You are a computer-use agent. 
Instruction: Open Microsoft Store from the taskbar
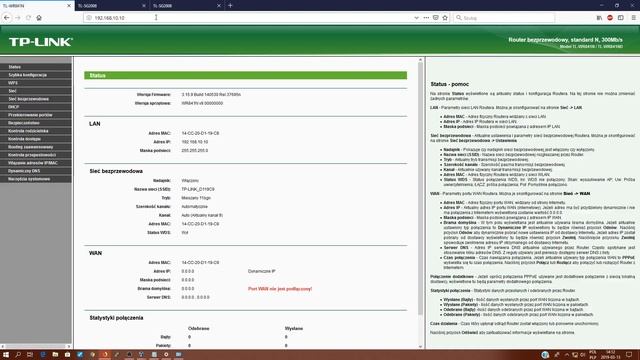tap(67, 355)
